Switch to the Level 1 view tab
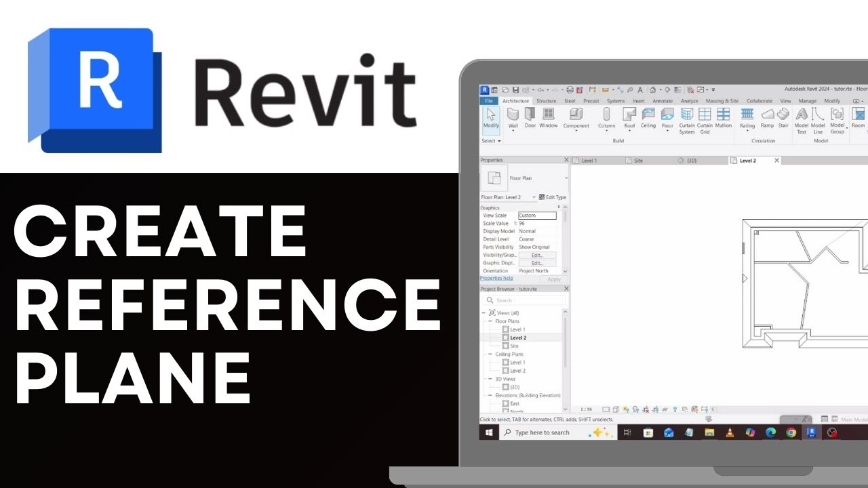Screen dimensions: 868x488 click(x=589, y=161)
